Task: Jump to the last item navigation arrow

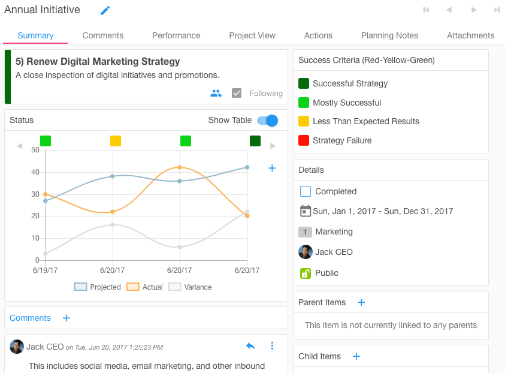Action: pos(497,10)
